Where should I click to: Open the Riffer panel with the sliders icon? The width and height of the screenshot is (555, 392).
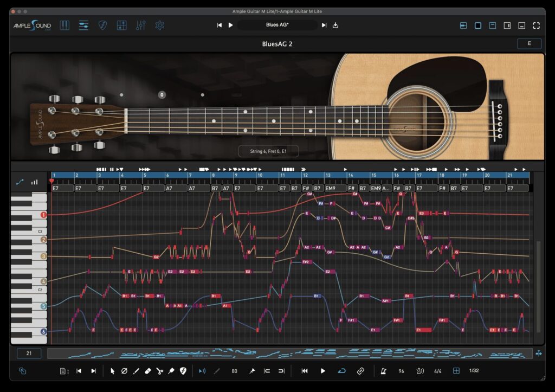pos(83,25)
